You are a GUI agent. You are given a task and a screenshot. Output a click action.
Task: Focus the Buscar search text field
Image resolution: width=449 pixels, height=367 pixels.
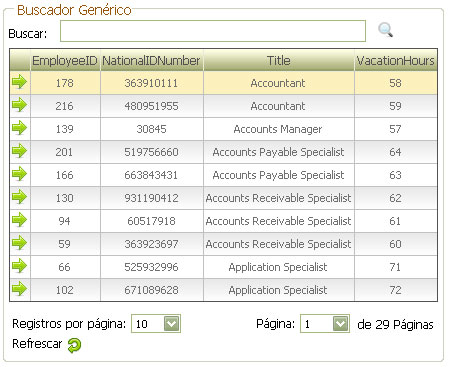213,31
